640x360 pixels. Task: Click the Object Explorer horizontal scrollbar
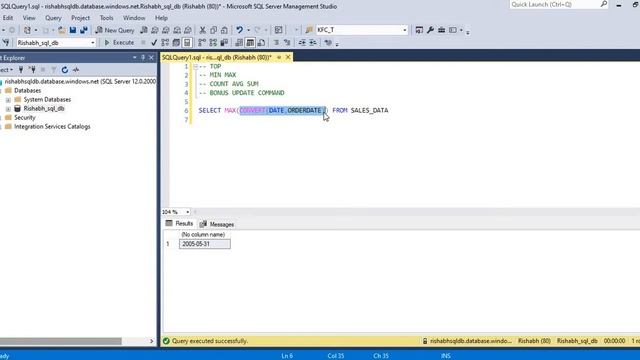[x=60, y=341]
